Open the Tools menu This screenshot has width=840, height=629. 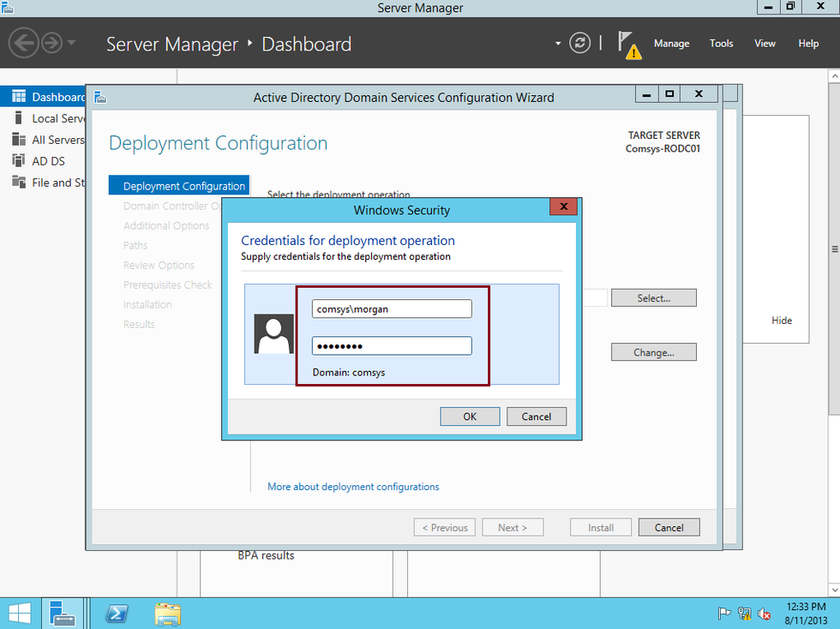point(721,44)
